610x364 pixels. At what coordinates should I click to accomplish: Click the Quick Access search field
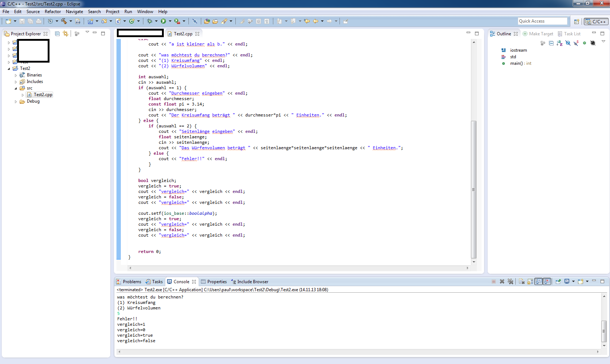tap(542, 21)
